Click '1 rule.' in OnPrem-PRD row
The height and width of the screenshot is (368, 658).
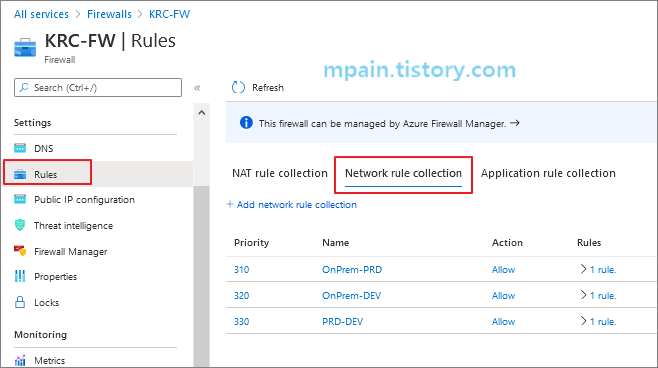click(x=603, y=269)
